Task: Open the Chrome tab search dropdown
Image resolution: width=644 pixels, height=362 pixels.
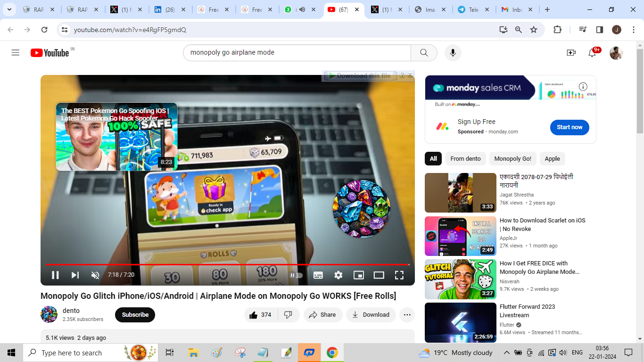Action: (x=9, y=9)
